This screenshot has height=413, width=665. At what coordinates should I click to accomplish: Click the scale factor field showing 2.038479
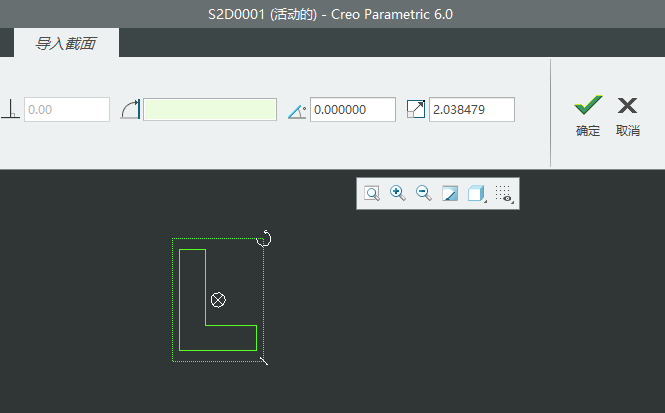pos(471,110)
